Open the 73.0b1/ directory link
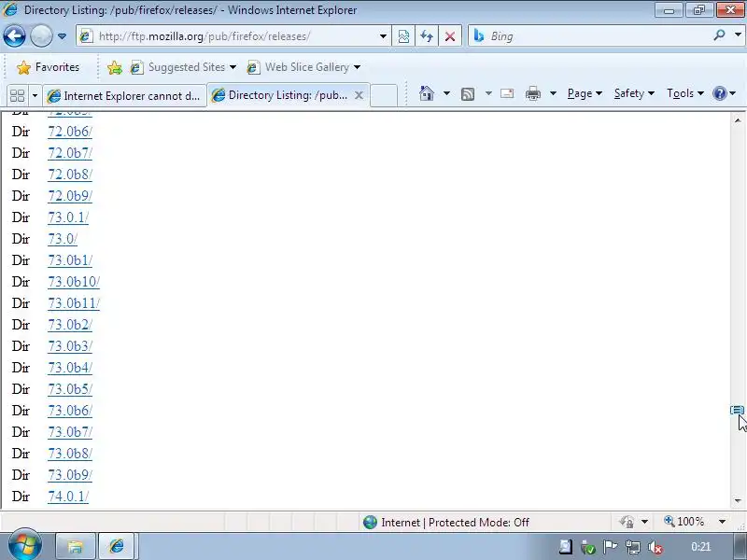Viewport: 747px width, 560px height. click(70, 260)
